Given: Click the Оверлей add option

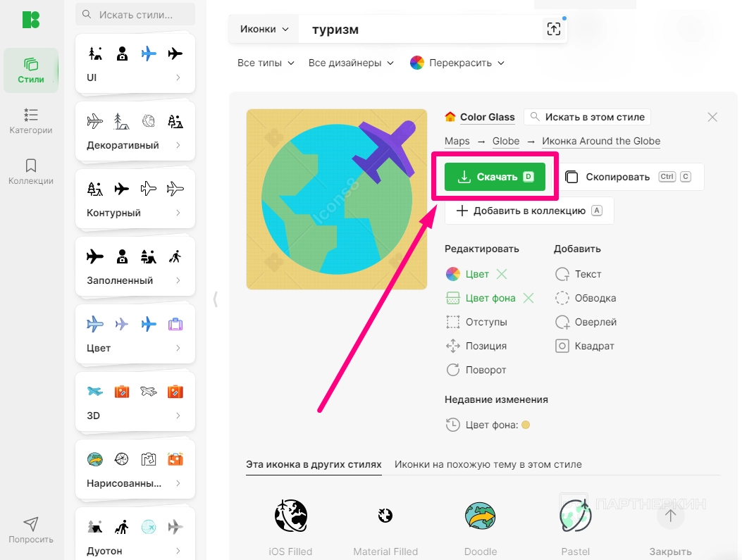Looking at the screenshot, I should [586, 322].
